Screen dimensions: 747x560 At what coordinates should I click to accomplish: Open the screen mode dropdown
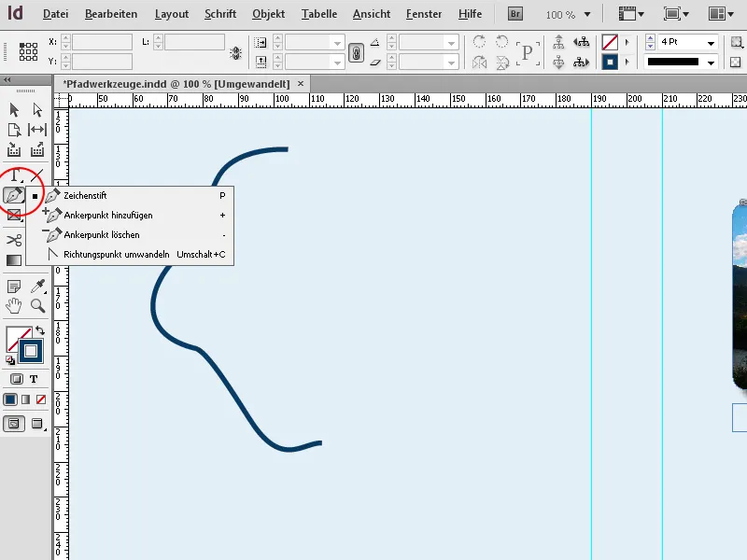point(676,14)
